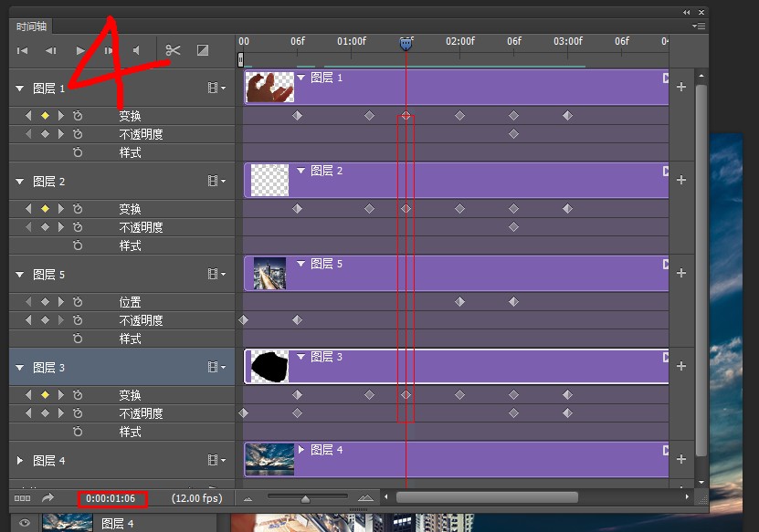759x532 pixels.
Task: Go to previous 变换 keyframe of 图层 1
Action: (x=28, y=116)
